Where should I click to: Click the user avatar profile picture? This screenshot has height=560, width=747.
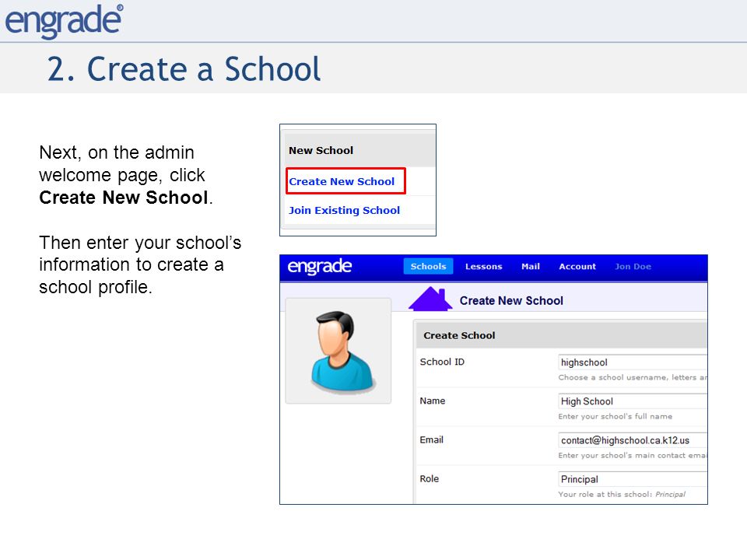[x=338, y=351]
